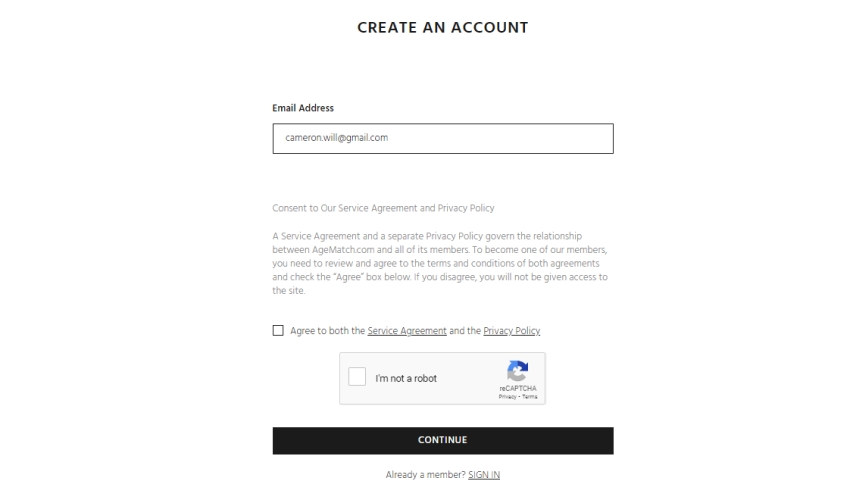Click the consent explanation paragraph
This screenshot has height=495, width=853.
tap(440, 263)
